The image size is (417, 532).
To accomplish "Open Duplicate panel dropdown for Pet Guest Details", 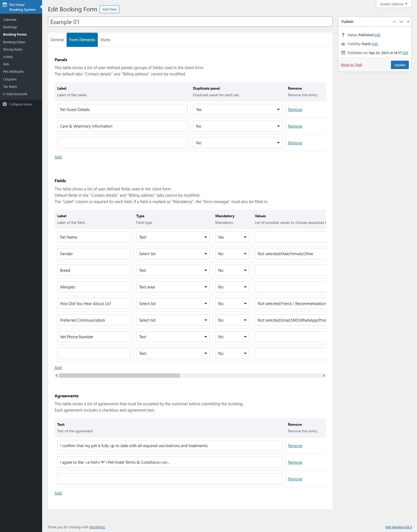I will [x=237, y=110].
